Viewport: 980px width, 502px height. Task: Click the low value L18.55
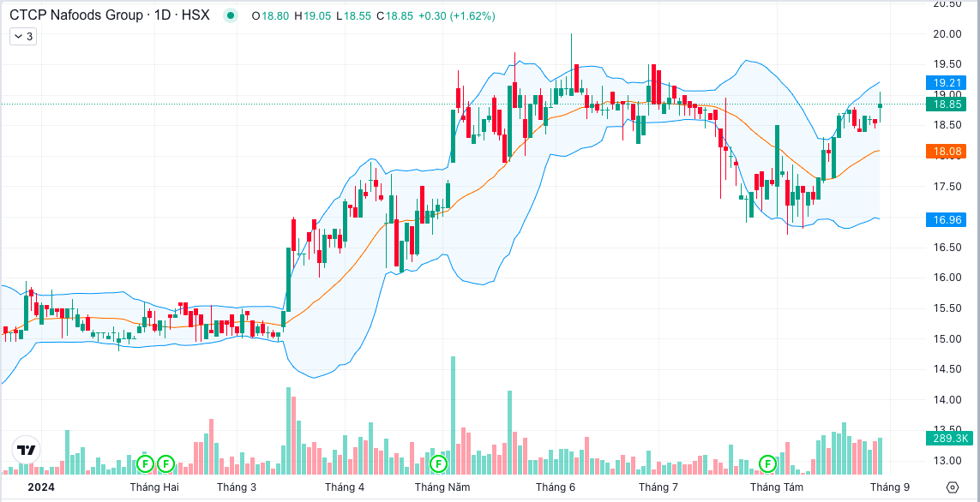354,16
